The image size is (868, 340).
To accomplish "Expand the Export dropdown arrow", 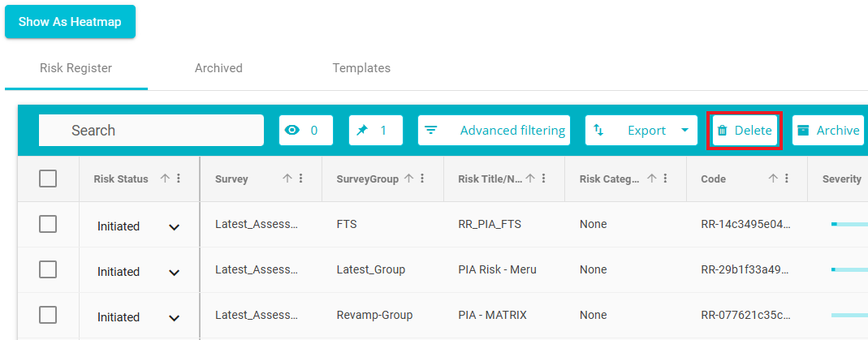I will 684,131.
